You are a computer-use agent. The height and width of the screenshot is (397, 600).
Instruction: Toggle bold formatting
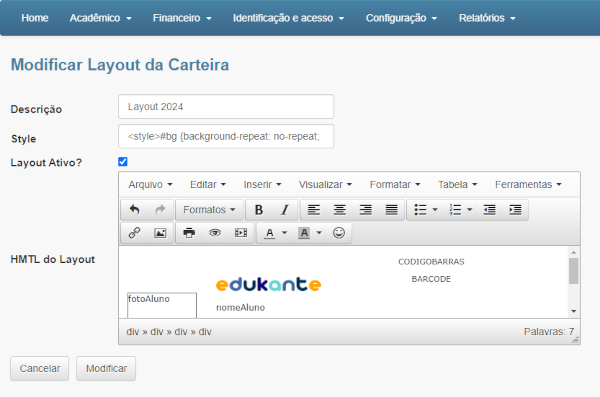(x=259, y=210)
